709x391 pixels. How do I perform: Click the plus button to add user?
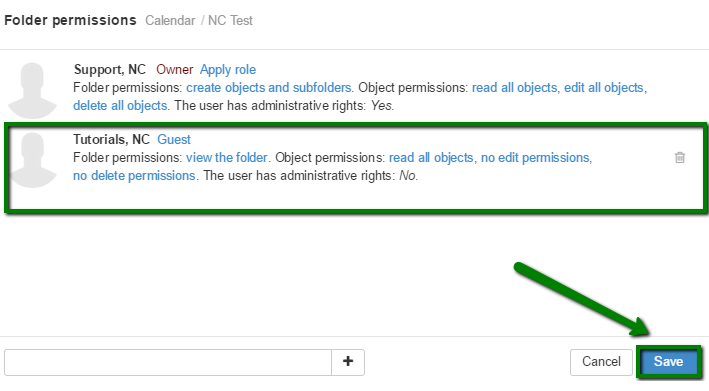pyautogui.click(x=348, y=362)
